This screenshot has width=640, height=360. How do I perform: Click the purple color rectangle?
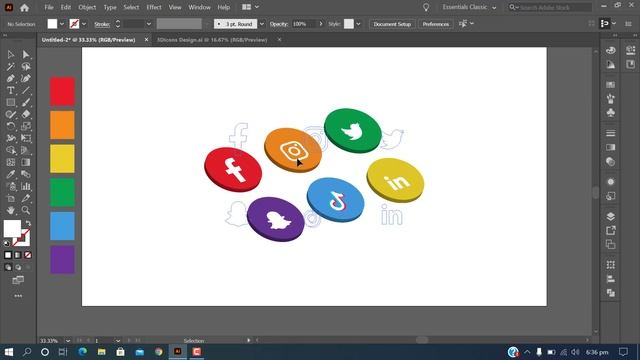tap(62, 260)
